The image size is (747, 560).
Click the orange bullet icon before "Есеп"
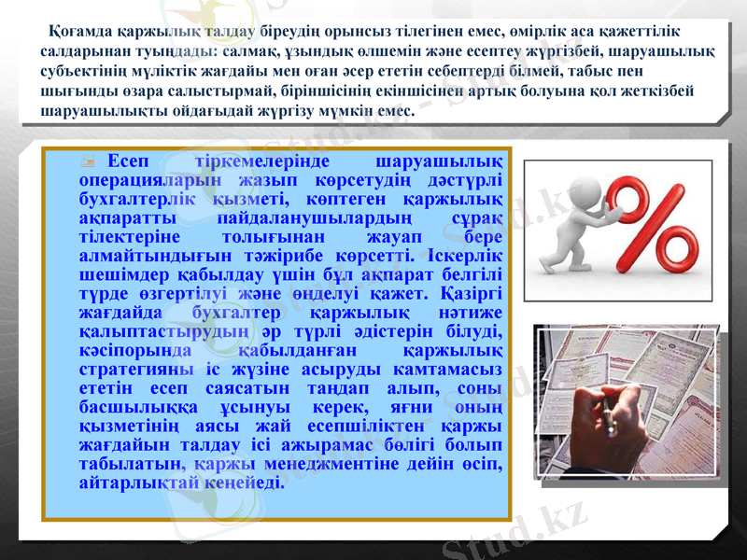tap(86, 161)
